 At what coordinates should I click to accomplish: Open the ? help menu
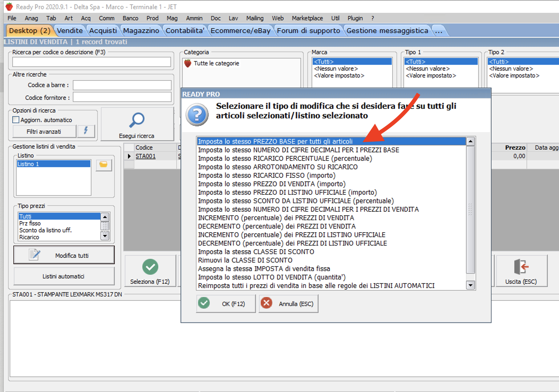tap(373, 18)
